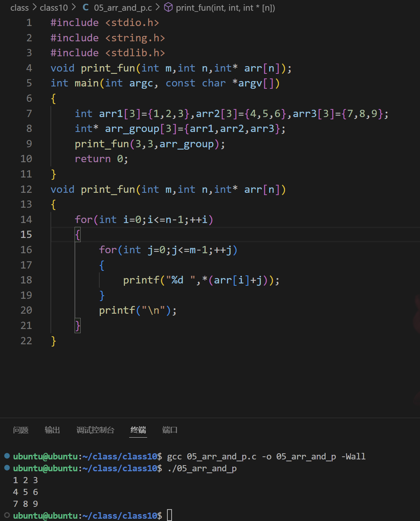This screenshot has height=521, width=420.
Task: Open the 调试控制台 (Debug Console) tab
Action: [96, 430]
